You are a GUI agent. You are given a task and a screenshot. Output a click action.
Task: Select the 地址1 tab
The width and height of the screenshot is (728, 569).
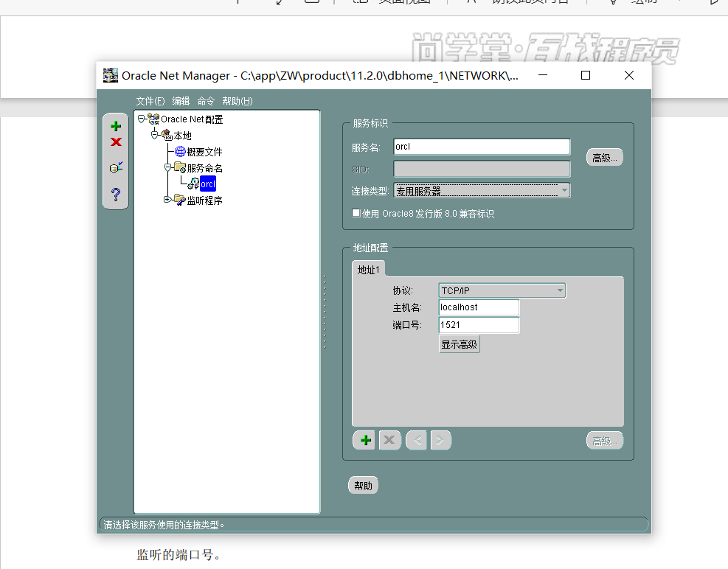point(368,270)
